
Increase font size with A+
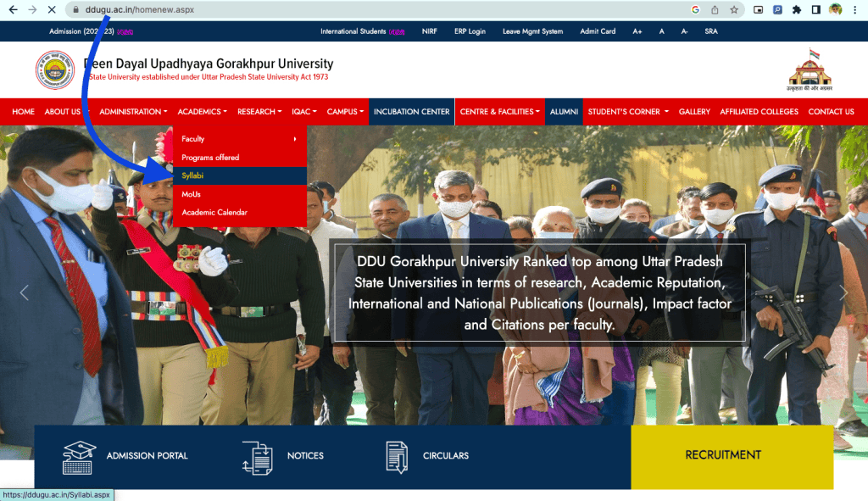637,31
